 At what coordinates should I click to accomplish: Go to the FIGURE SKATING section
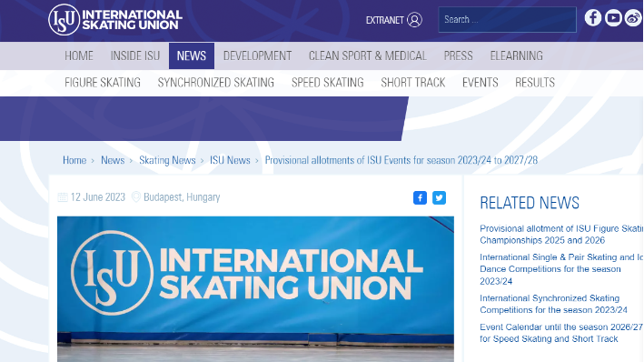(x=103, y=83)
